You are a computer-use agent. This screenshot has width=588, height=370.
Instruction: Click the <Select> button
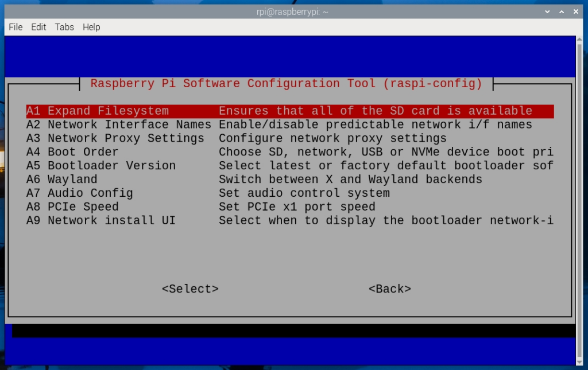(x=190, y=289)
